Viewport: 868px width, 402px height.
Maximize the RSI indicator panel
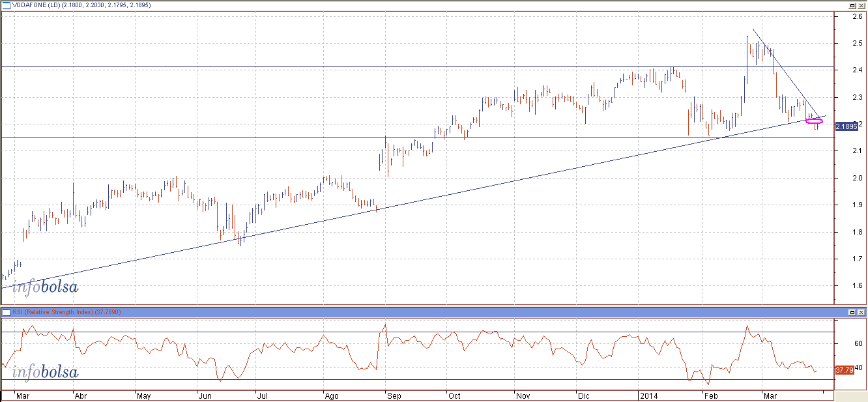[x=852, y=312]
